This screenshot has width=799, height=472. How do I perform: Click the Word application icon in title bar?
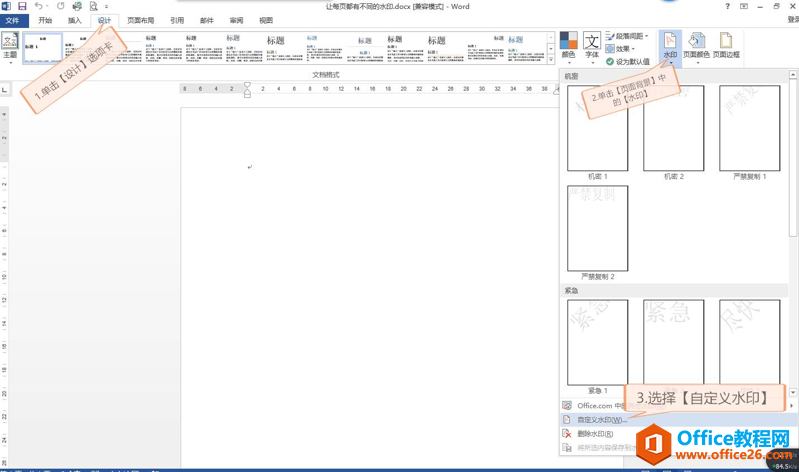click(x=6, y=6)
